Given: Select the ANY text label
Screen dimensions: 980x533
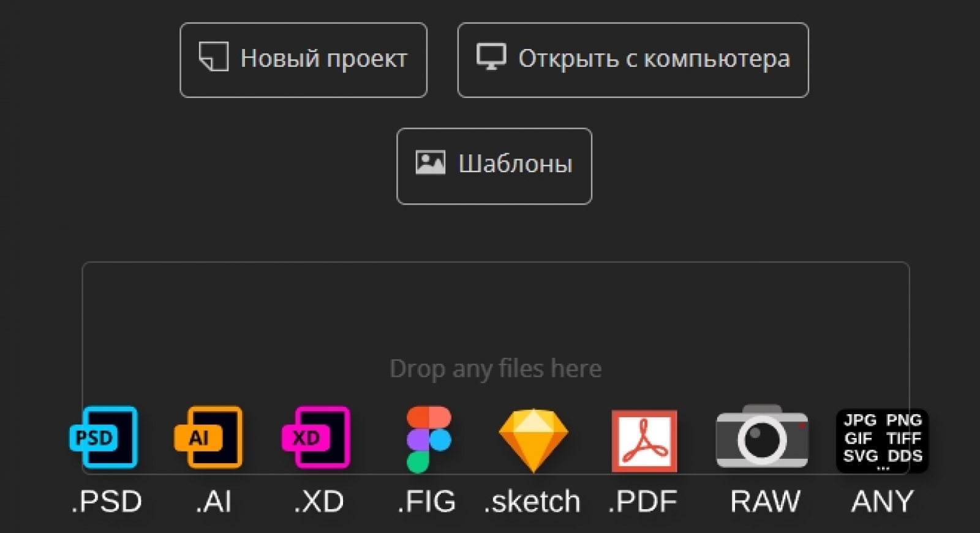Looking at the screenshot, I should [x=882, y=502].
